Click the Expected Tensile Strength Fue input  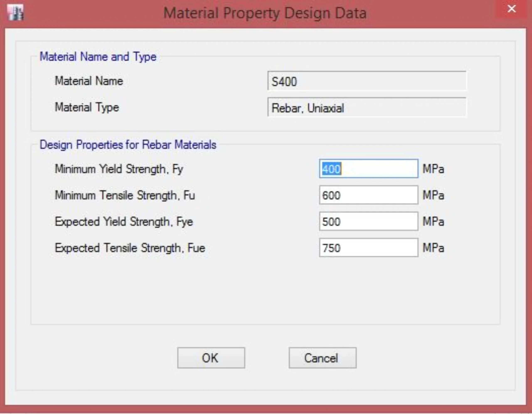[x=368, y=248]
